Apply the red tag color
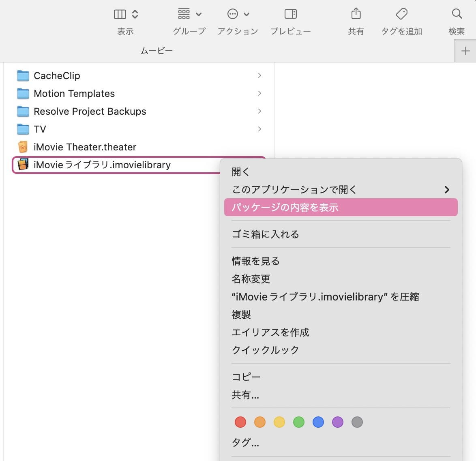This screenshot has height=461, width=476. (240, 422)
